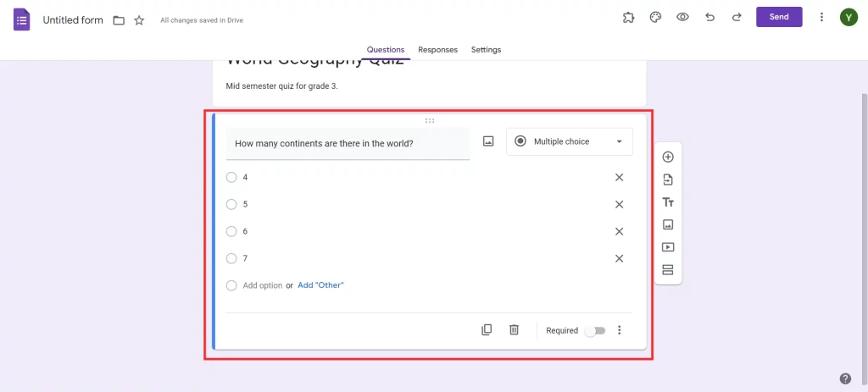The height and width of the screenshot is (392, 868).
Task: Move form to folder icon
Action: point(119,20)
